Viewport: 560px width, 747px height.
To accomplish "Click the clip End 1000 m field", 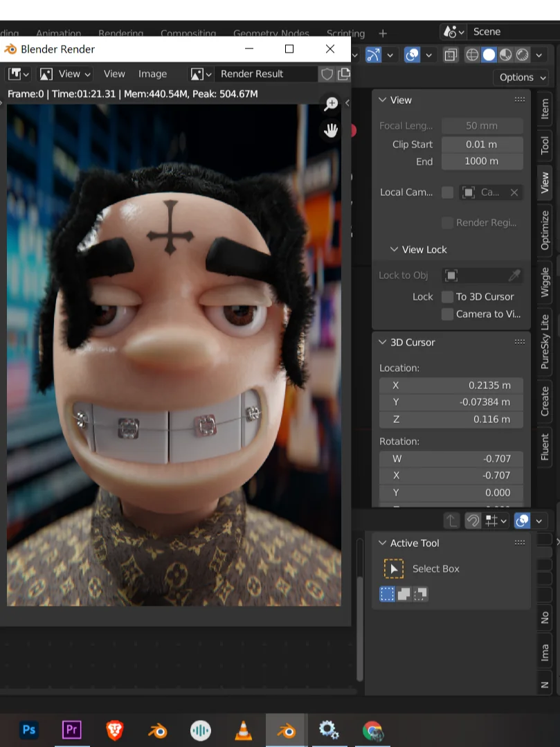I will 482,161.
